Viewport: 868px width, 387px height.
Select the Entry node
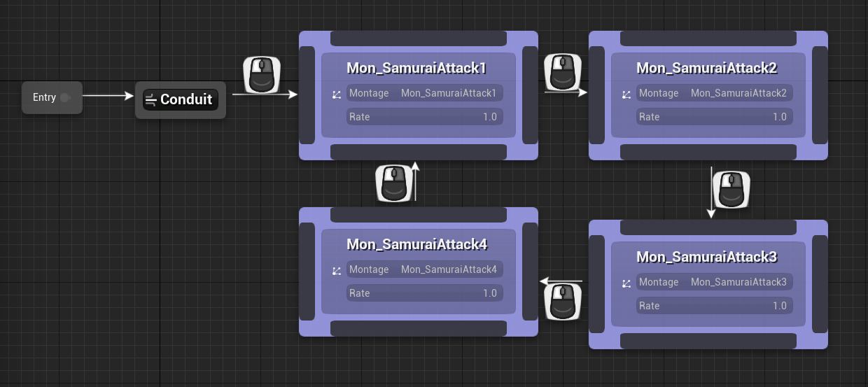[x=44, y=97]
